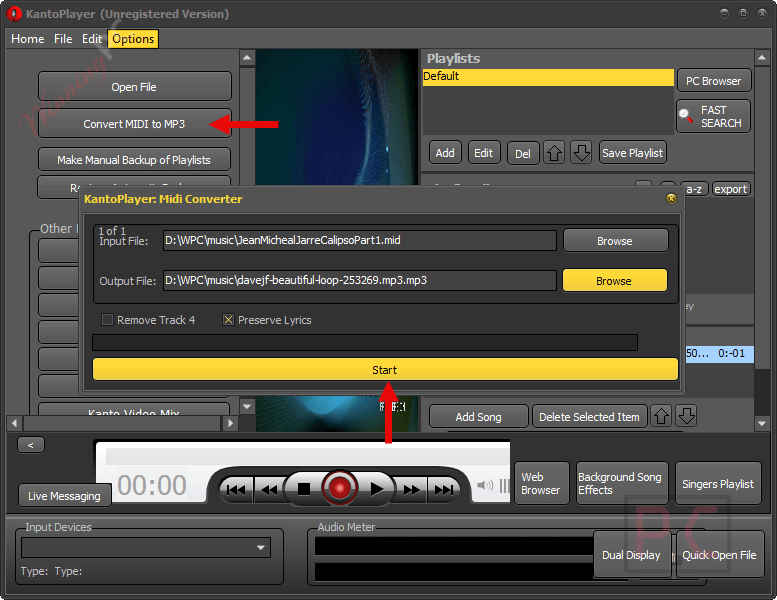Open Live Messaging
The width and height of the screenshot is (777, 600).
click(64, 495)
